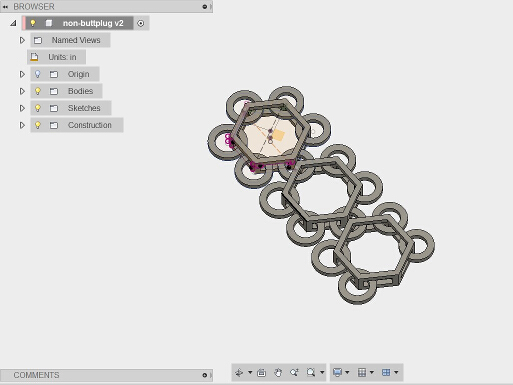
Task: Expand the Construction folder
Action: [22, 125]
